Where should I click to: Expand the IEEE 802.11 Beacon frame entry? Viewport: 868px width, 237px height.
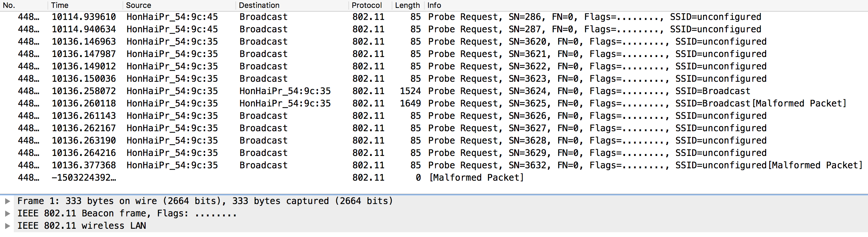(x=7, y=213)
